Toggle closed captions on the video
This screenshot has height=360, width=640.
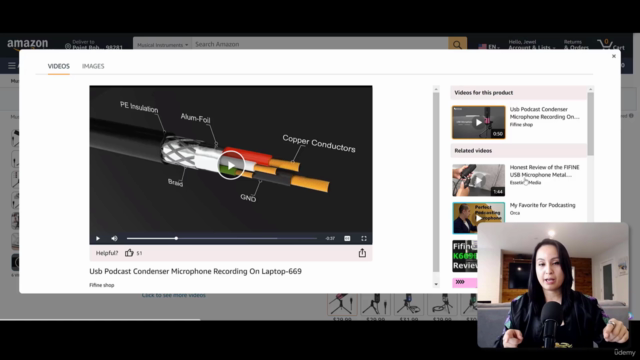[x=347, y=238]
